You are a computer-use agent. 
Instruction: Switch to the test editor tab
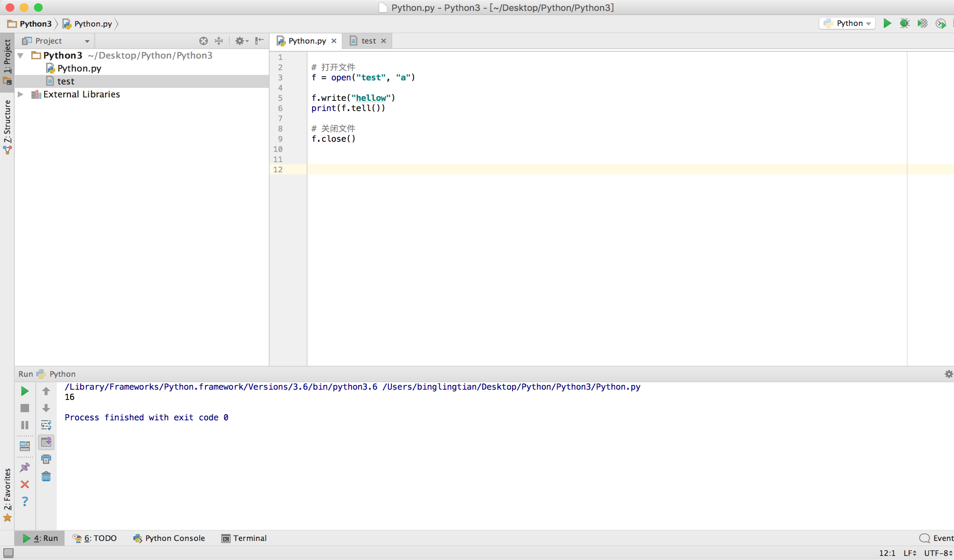[368, 41]
